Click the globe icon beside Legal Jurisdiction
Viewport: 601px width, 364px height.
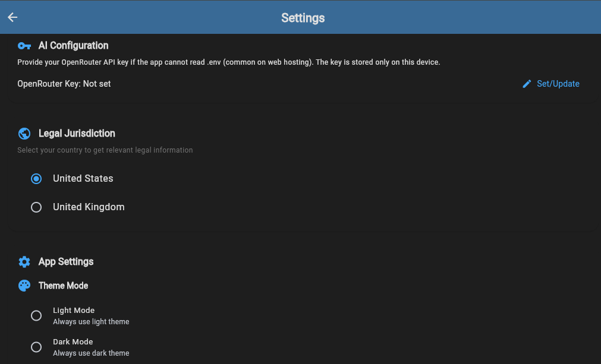click(x=24, y=134)
